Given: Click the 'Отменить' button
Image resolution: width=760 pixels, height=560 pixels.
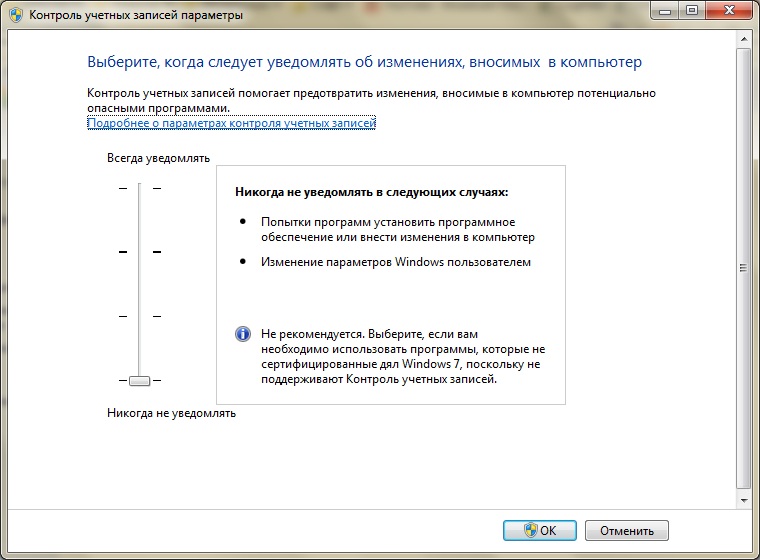Looking at the screenshot, I should (x=627, y=530).
